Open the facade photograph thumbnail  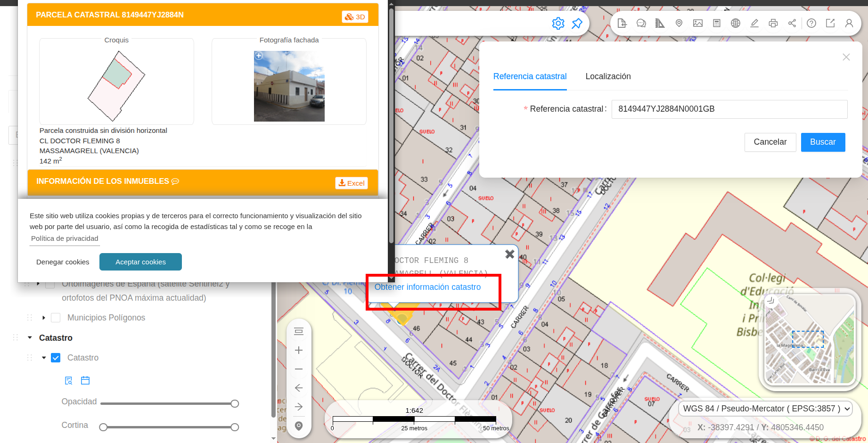coord(289,86)
